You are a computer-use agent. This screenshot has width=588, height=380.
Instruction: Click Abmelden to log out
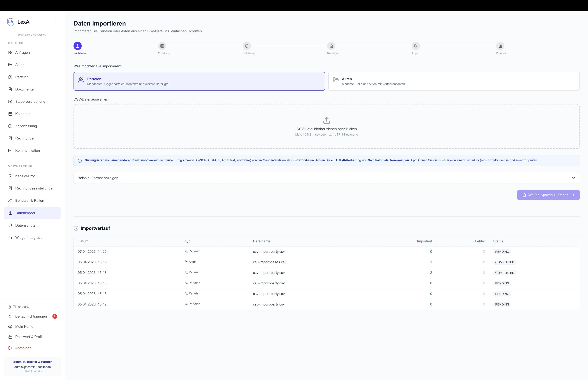[23, 348]
